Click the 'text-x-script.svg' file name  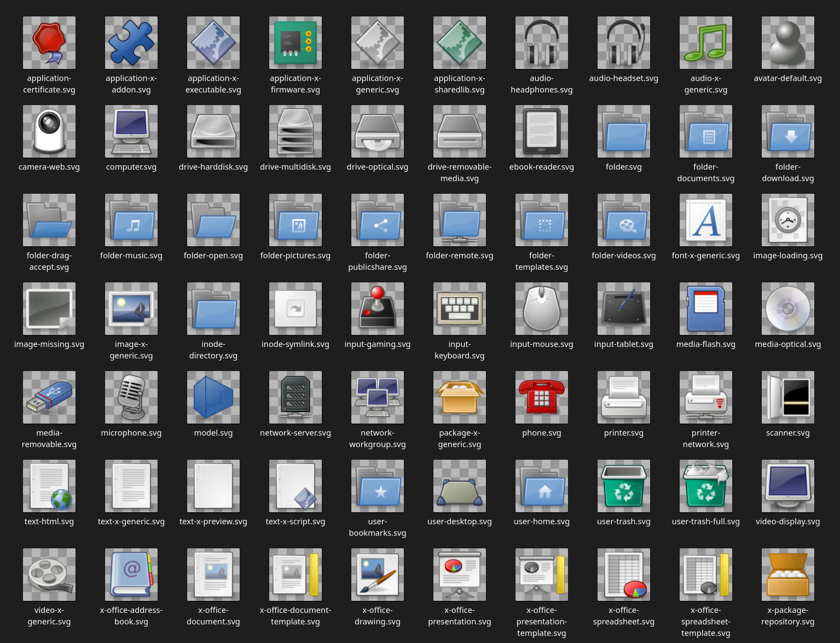coord(296,522)
